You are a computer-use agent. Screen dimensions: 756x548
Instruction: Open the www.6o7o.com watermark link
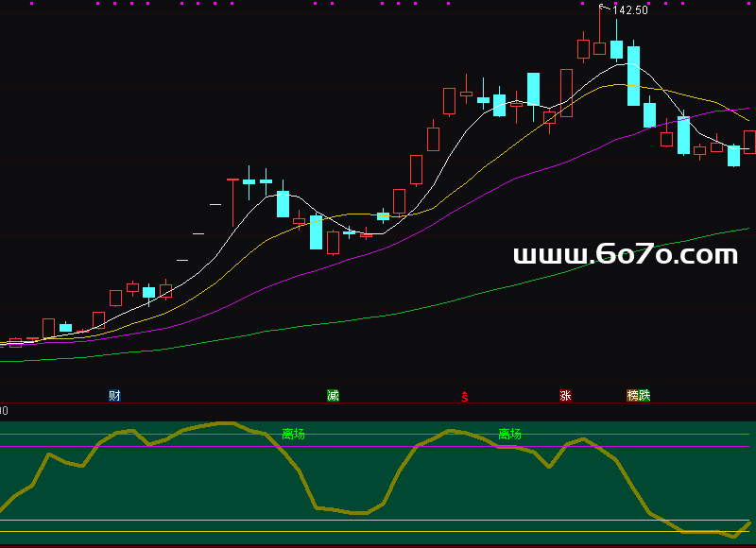click(625, 254)
